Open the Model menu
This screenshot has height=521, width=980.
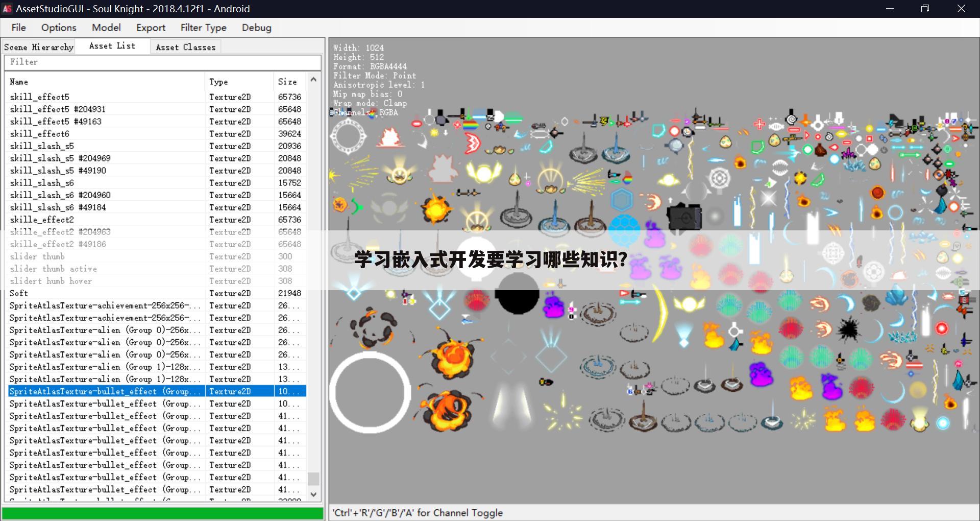106,28
